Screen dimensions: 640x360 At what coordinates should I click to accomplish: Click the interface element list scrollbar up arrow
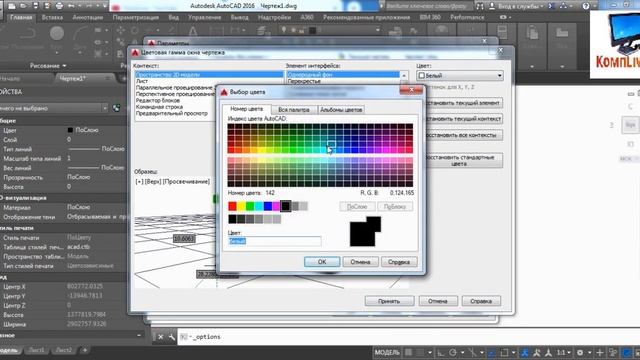(x=404, y=76)
